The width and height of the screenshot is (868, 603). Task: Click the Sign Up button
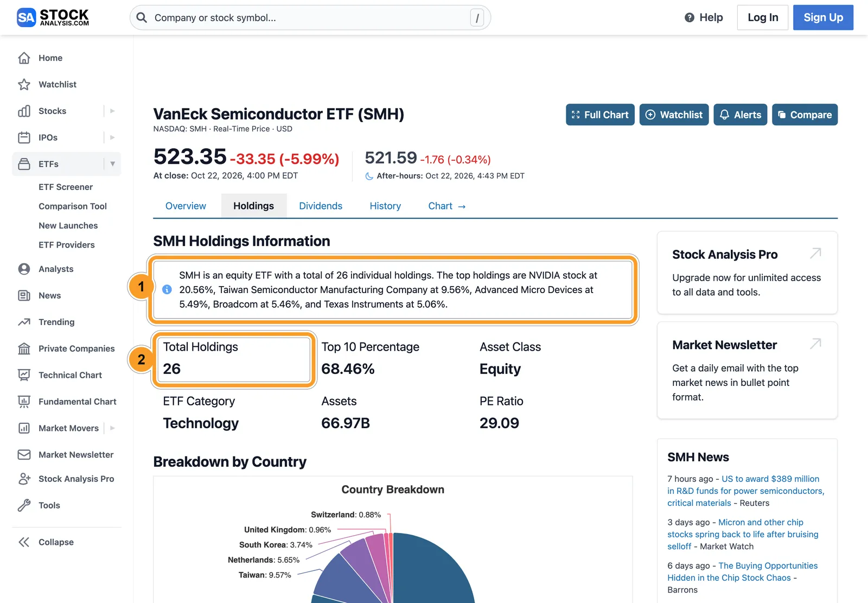coord(823,17)
